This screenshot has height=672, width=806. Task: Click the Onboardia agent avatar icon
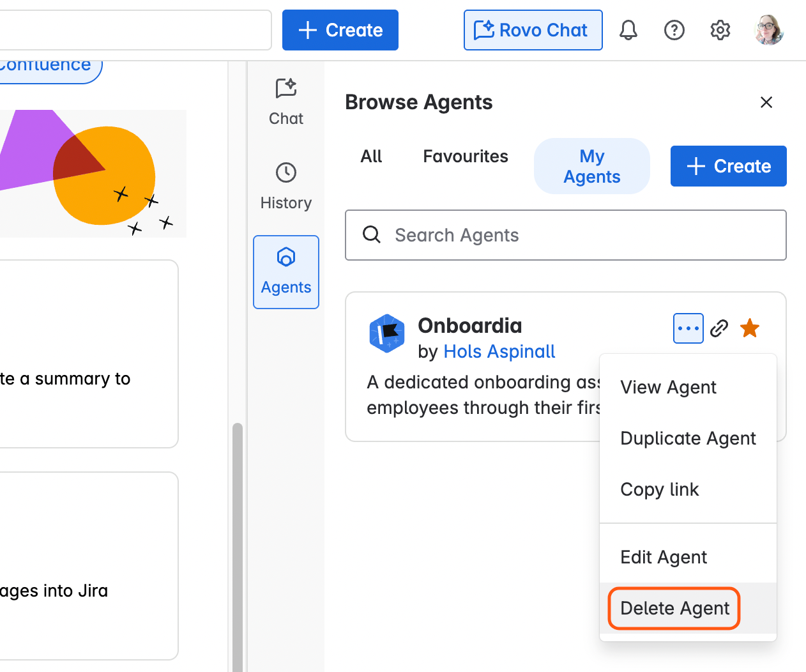coord(386,333)
